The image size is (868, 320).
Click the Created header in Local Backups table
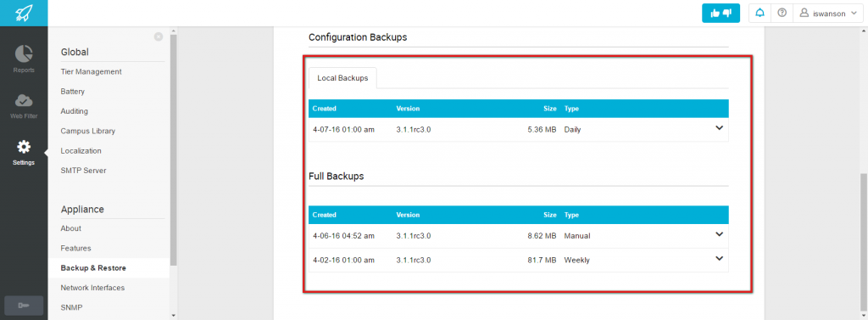click(x=325, y=109)
